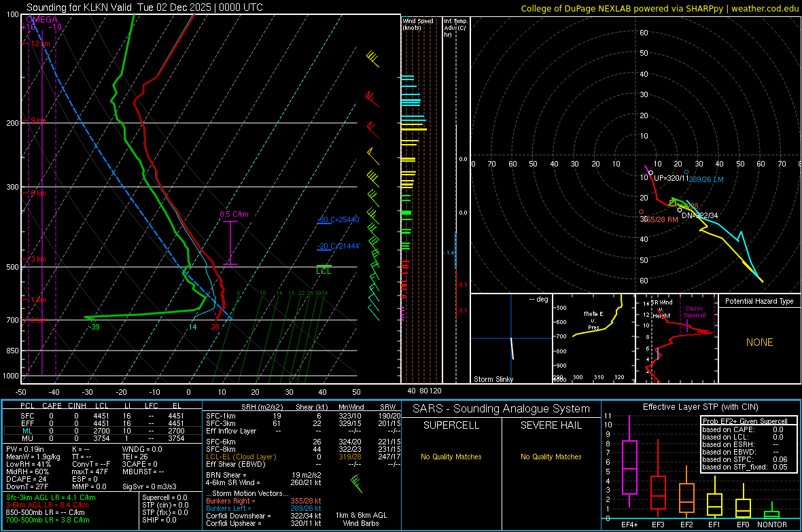Image resolution: width=802 pixels, height=532 pixels.
Task: Click the green LCL marker label on Skew-T
Action: tap(324, 271)
